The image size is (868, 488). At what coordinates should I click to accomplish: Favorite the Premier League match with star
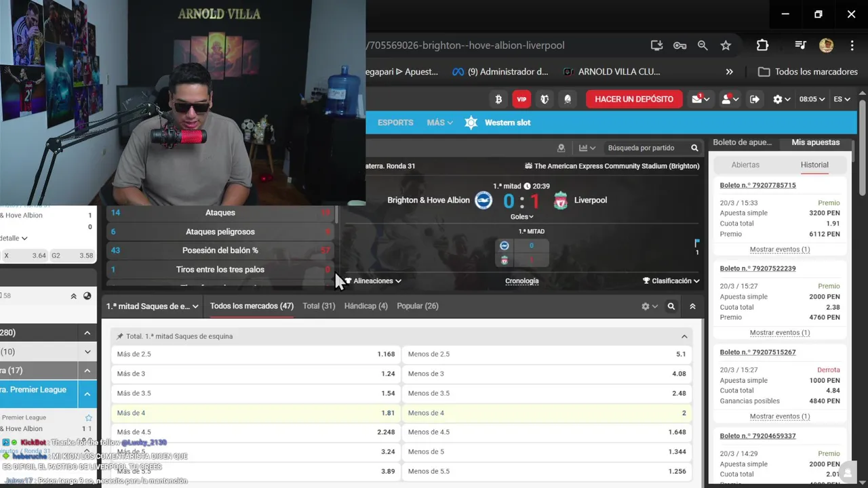[x=88, y=418]
